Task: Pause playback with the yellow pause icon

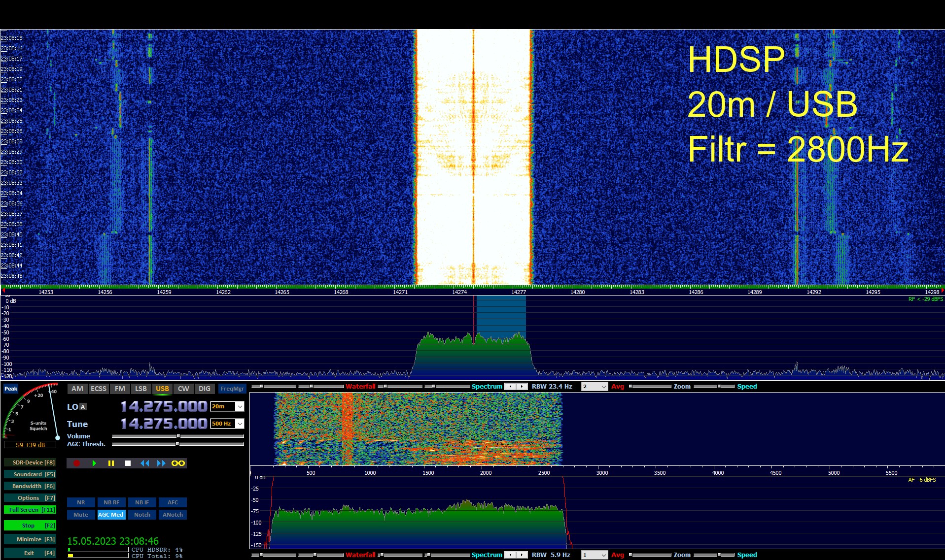Action: point(111,463)
